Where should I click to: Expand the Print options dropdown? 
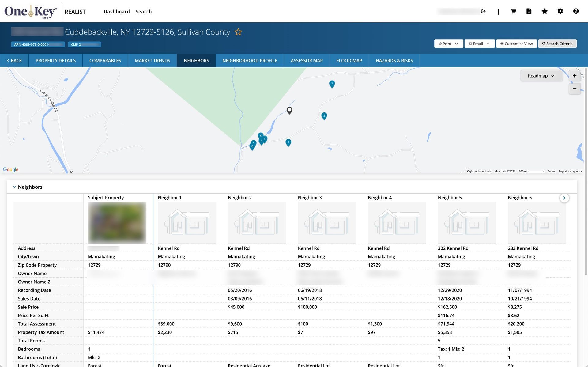pyautogui.click(x=448, y=44)
